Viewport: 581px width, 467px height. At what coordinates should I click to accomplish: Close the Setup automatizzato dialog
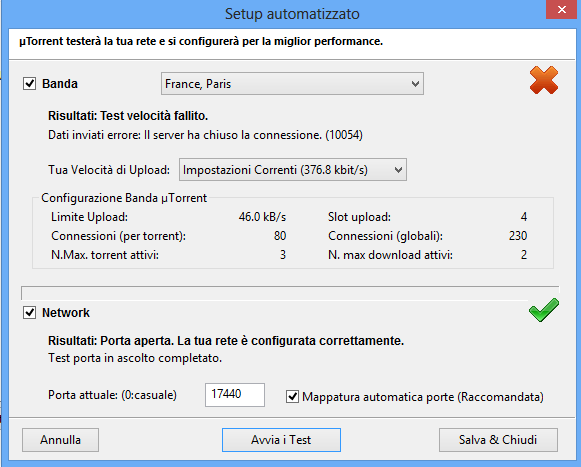tap(562, 10)
